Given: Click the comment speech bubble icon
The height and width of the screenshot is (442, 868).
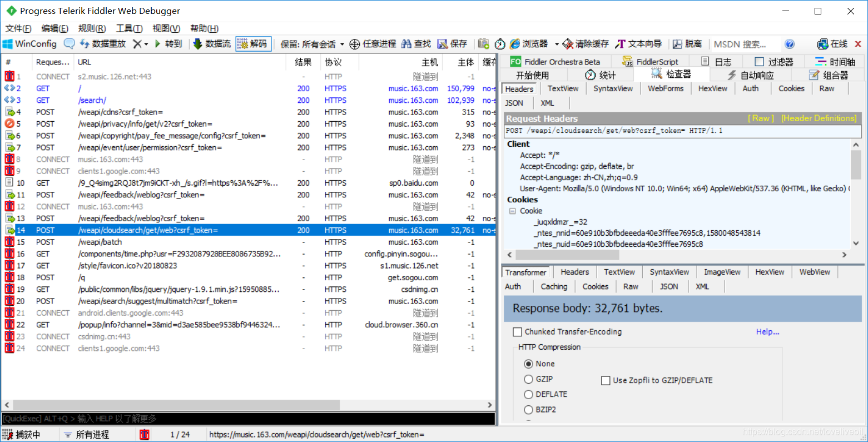Looking at the screenshot, I should tap(70, 44).
